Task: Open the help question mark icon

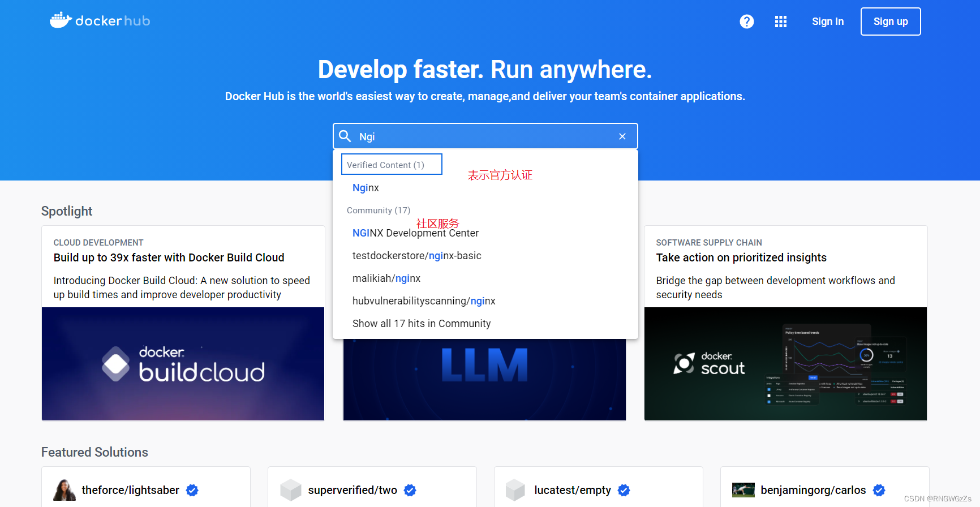Action: [747, 22]
